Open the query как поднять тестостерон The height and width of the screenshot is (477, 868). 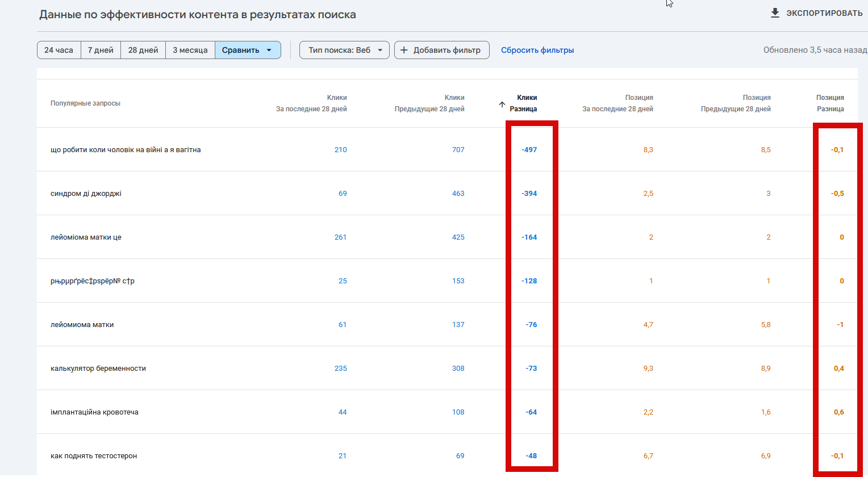click(x=94, y=456)
